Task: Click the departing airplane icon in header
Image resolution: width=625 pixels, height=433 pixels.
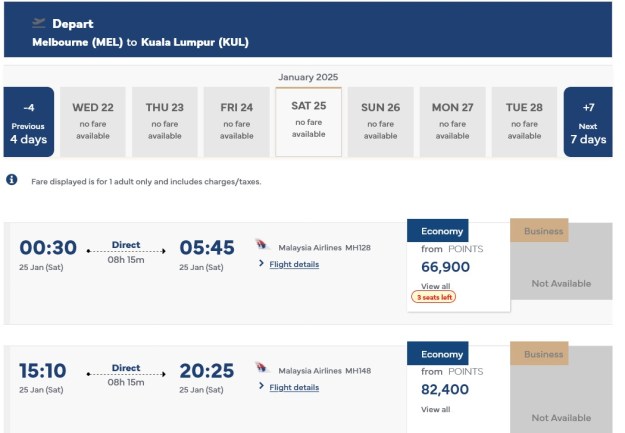Action: click(39, 22)
